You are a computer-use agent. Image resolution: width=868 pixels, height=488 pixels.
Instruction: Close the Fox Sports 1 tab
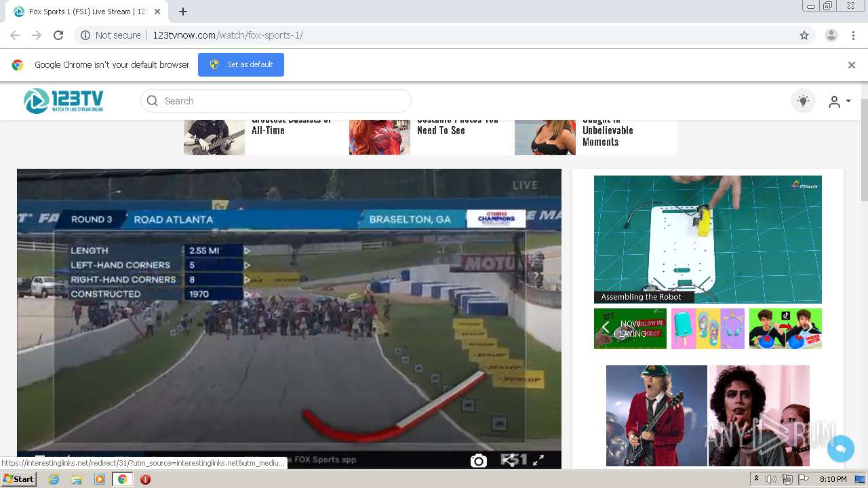point(157,12)
